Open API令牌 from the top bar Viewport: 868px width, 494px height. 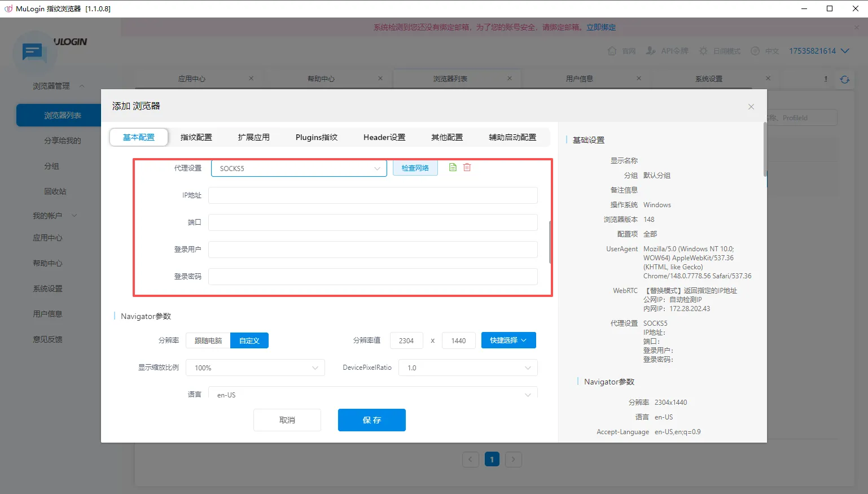click(667, 51)
